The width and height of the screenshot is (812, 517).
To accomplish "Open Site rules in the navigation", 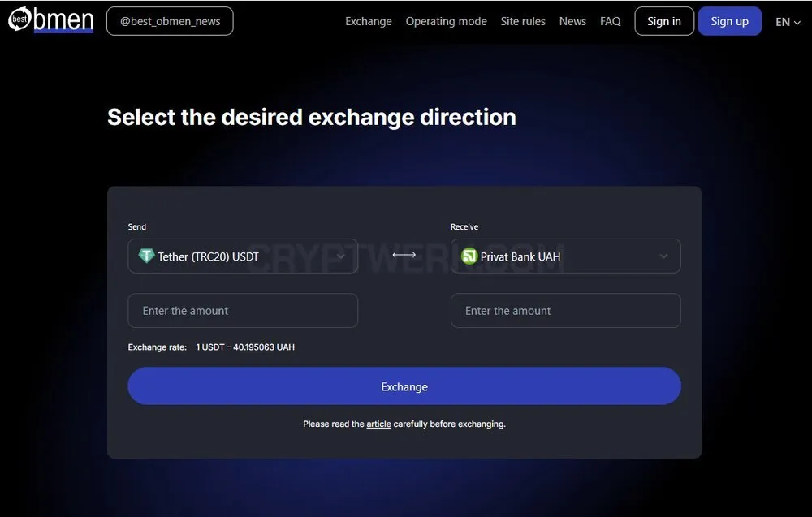I will pyautogui.click(x=522, y=21).
